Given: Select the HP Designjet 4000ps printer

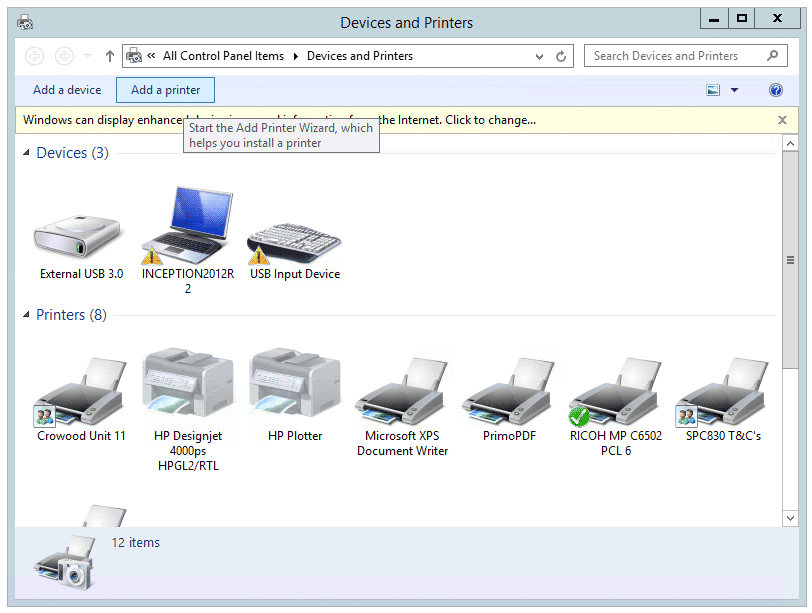Looking at the screenshot, I should click(x=188, y=390).
